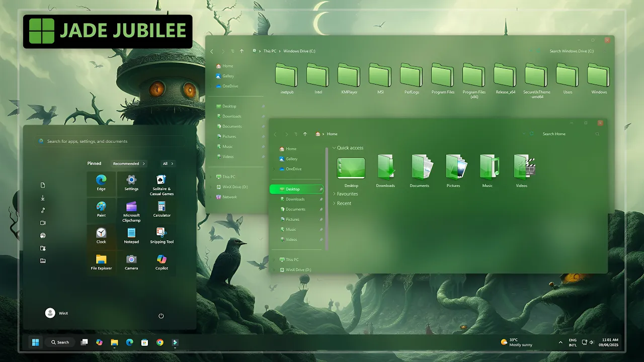Launch Notepad from Start menu
The image size is (644, 362).
point(131,236)
